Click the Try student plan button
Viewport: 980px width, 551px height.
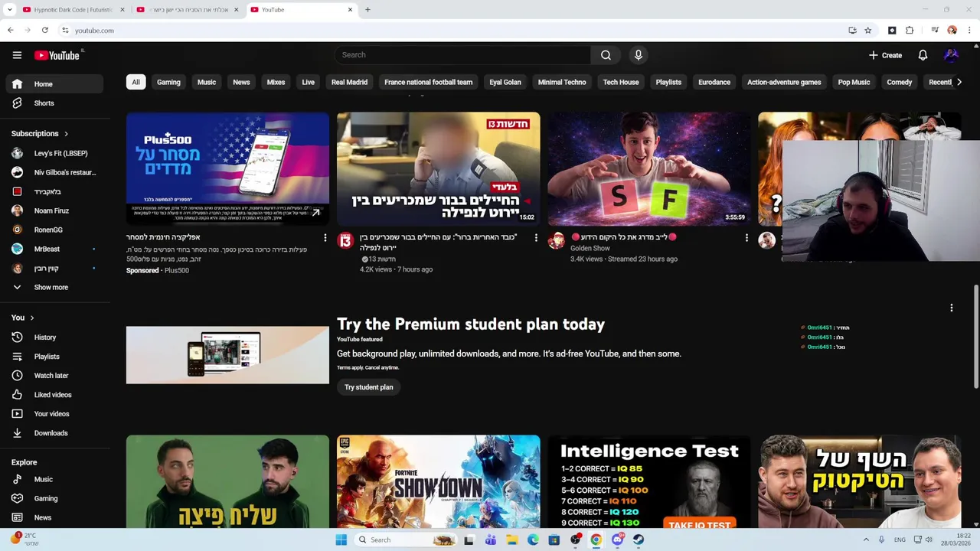click(368, 387)
